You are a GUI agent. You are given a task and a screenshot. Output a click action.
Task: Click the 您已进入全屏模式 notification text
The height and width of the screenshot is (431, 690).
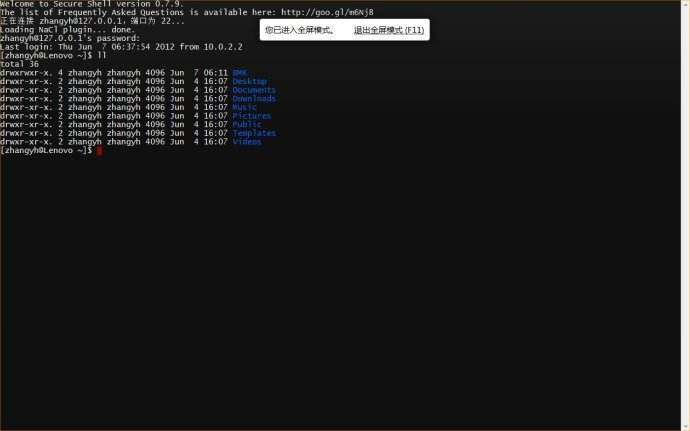(299, 30)
